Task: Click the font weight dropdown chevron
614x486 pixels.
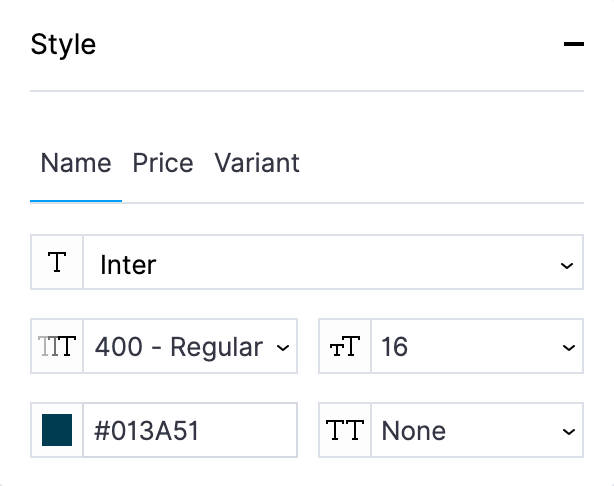Action: 282,348
